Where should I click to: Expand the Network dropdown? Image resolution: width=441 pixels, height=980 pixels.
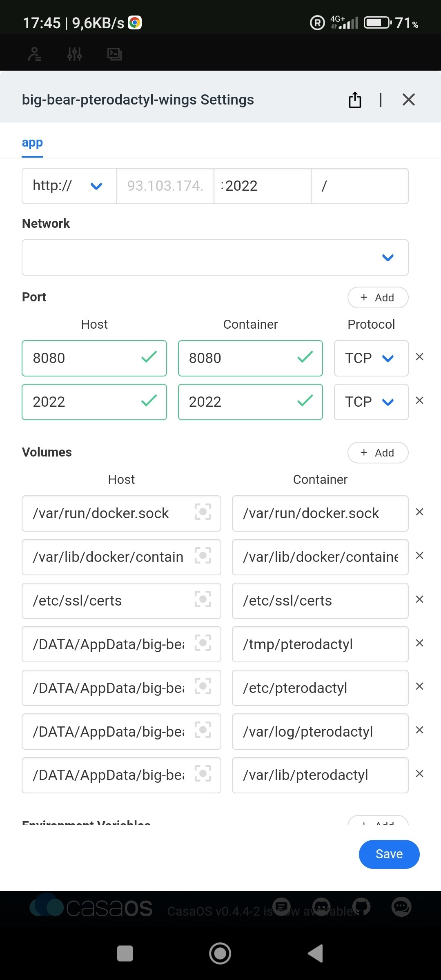coord(215,257)
